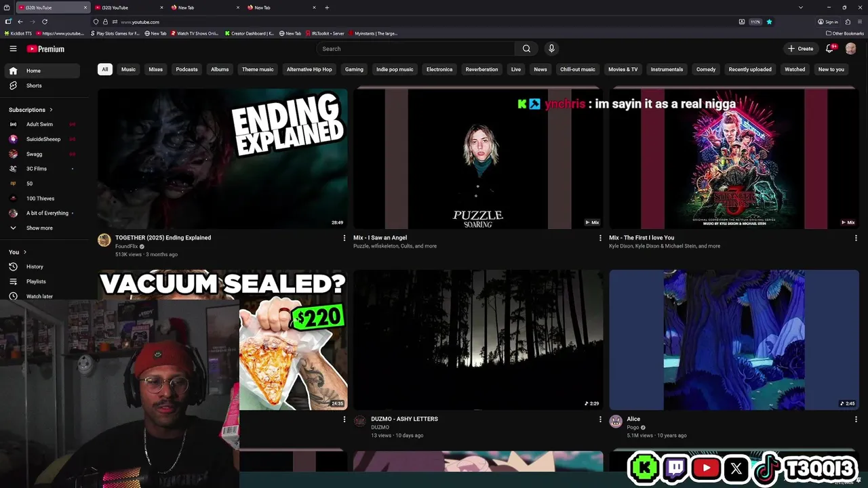The width and height of the screenshot is (868, 488).
Task: Select the Chill-out music chip
Action: click(x=578, y=69)
